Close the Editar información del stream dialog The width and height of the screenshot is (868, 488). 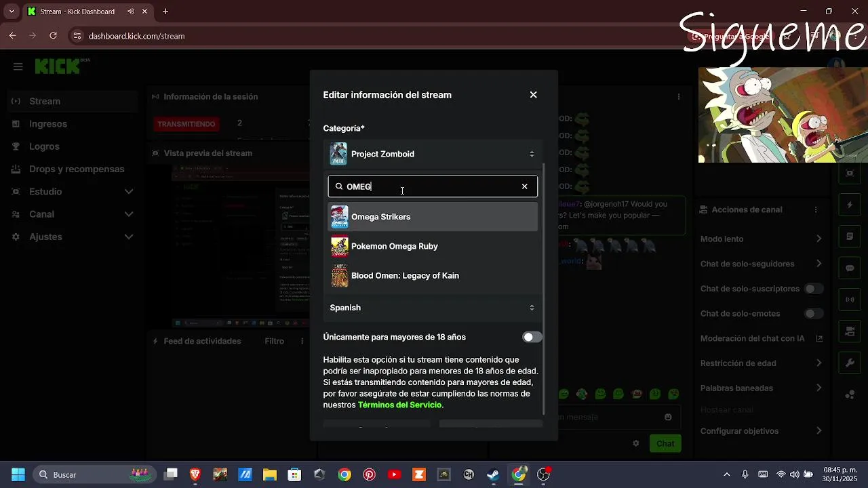[x=533, y=95]
